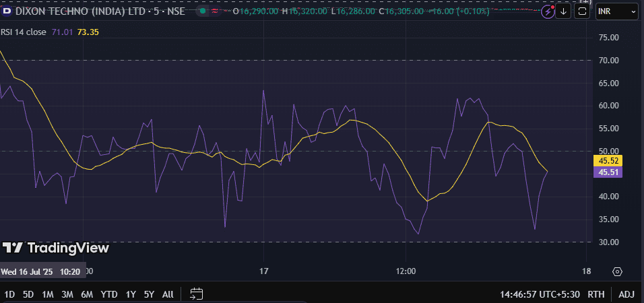Select the YTD time range

tap(109, 294)
